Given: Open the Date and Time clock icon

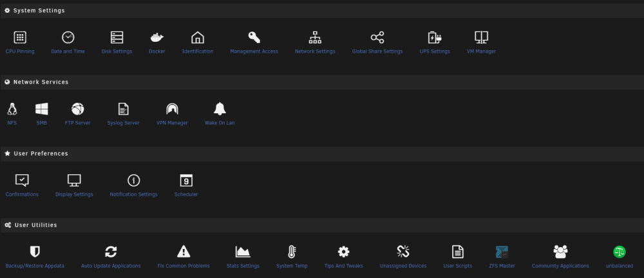Looking at the screenshot, I should click(68, 37).
